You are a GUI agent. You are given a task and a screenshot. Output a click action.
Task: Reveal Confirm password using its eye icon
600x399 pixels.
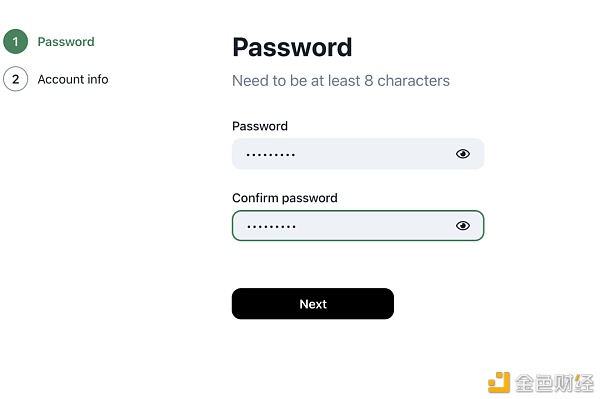click(x=463, y=226)
